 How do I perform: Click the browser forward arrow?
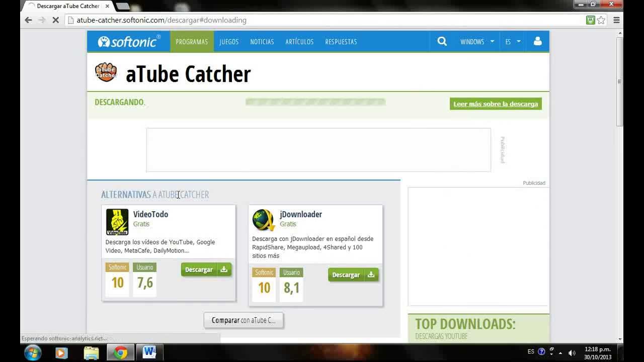[x=42, y=20]
